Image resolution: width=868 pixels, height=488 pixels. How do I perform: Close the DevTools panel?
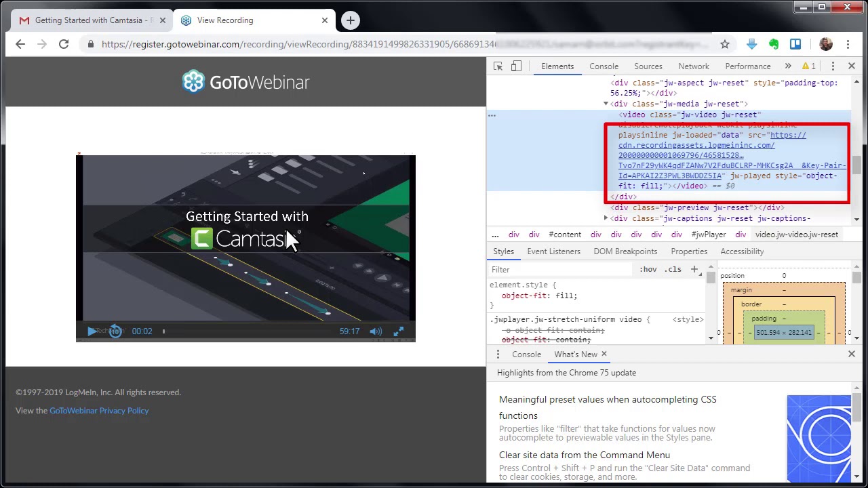click(x=852, y=66)
